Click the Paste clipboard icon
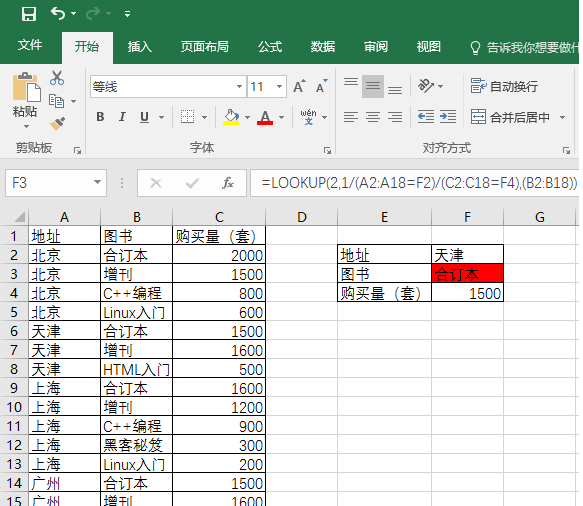Screen dimensions: 583x506 26,87
